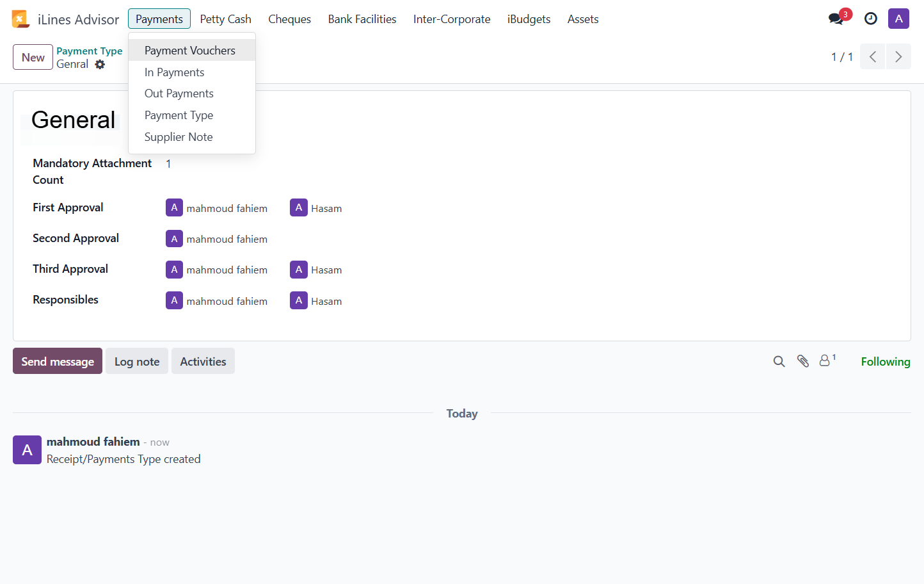924x584 pixels.
Task: Click Hasam's avatar in Third Approval row
Action: click(298, 270)
